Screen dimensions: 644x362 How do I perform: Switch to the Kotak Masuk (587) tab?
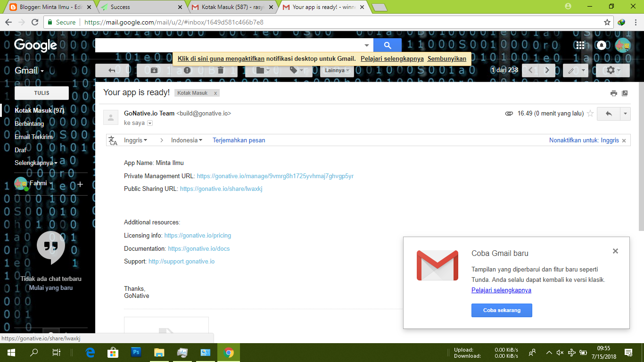232,7
